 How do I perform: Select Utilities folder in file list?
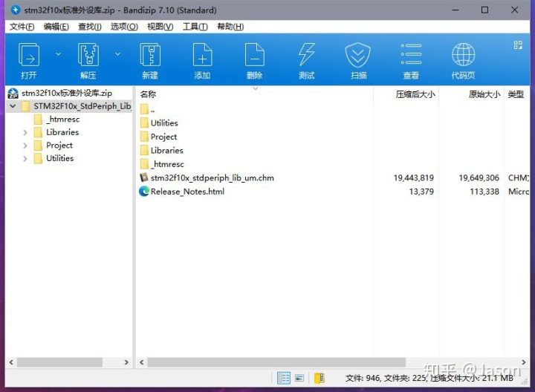point(164,123)
